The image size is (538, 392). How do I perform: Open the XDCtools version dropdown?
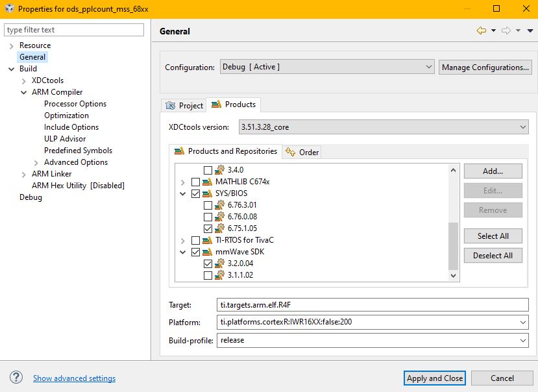[384, 127]
